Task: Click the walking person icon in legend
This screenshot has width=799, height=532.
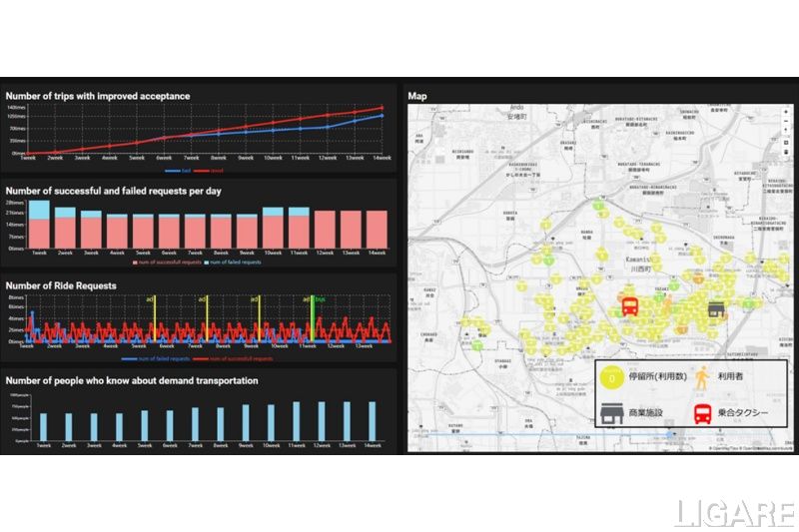Action: click(702, 377)
